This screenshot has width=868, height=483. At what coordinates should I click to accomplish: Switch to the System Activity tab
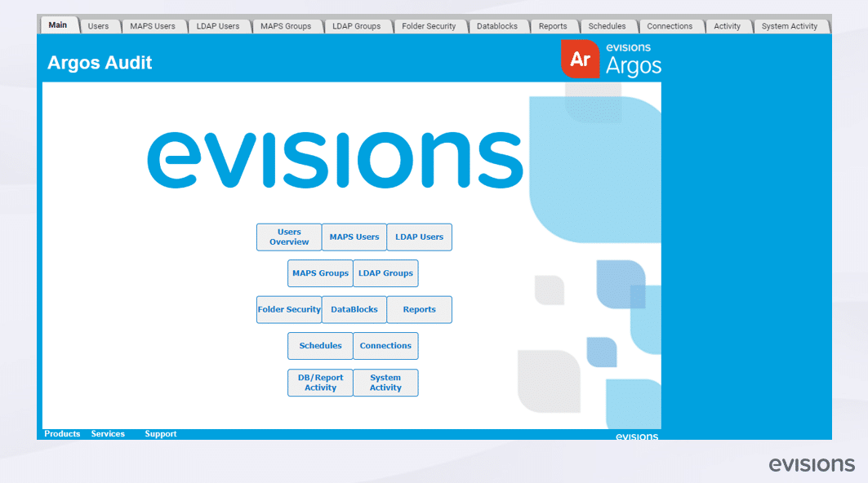coord(790,26)
